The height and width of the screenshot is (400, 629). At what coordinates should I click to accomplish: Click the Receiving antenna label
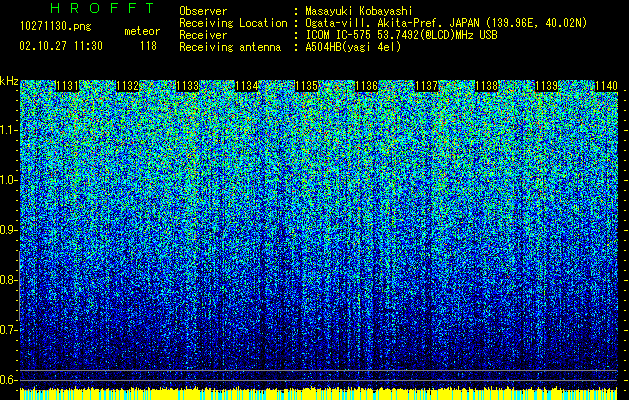click(x=230, y=47)
